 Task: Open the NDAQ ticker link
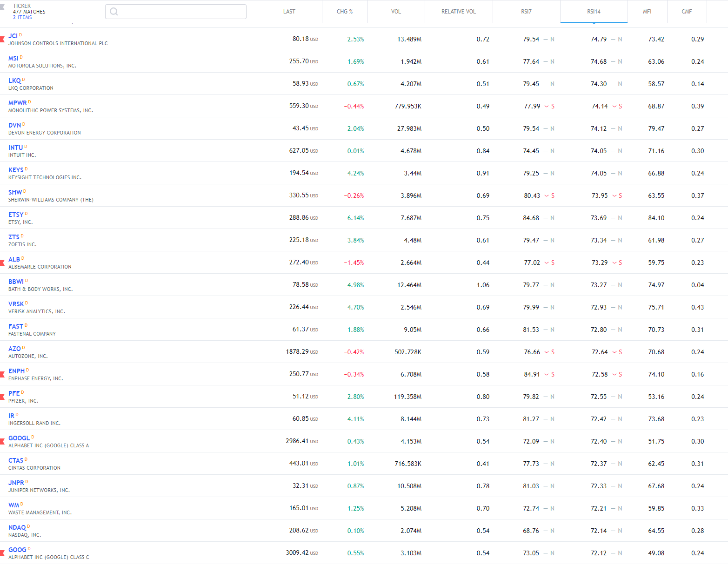coord(17,527)
